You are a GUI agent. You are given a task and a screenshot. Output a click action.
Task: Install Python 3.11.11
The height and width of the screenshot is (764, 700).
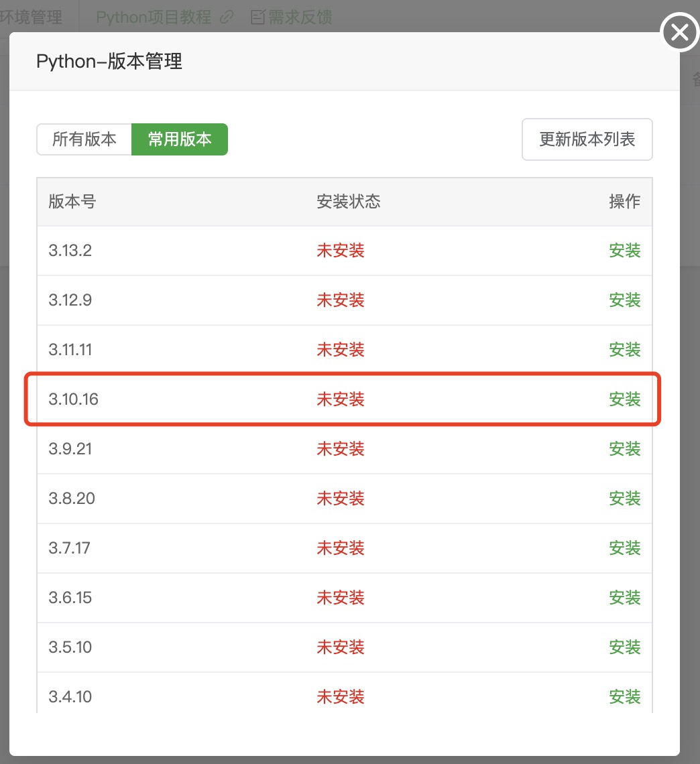tap(624, 350)
